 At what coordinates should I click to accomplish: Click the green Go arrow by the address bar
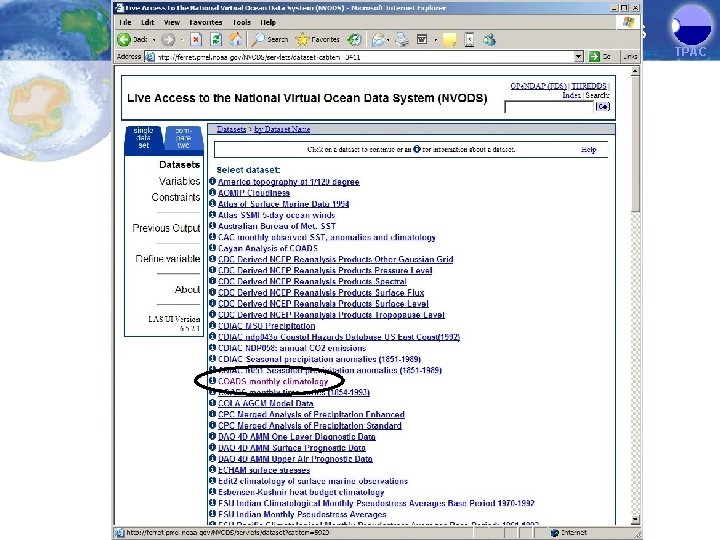(x=595, y=56)
